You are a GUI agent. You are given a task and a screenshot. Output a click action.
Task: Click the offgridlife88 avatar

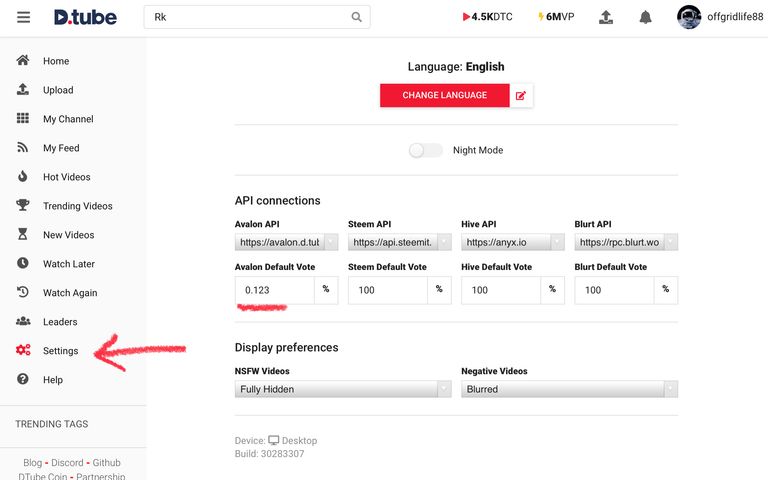pyautogui.click(x=689, y=17)
